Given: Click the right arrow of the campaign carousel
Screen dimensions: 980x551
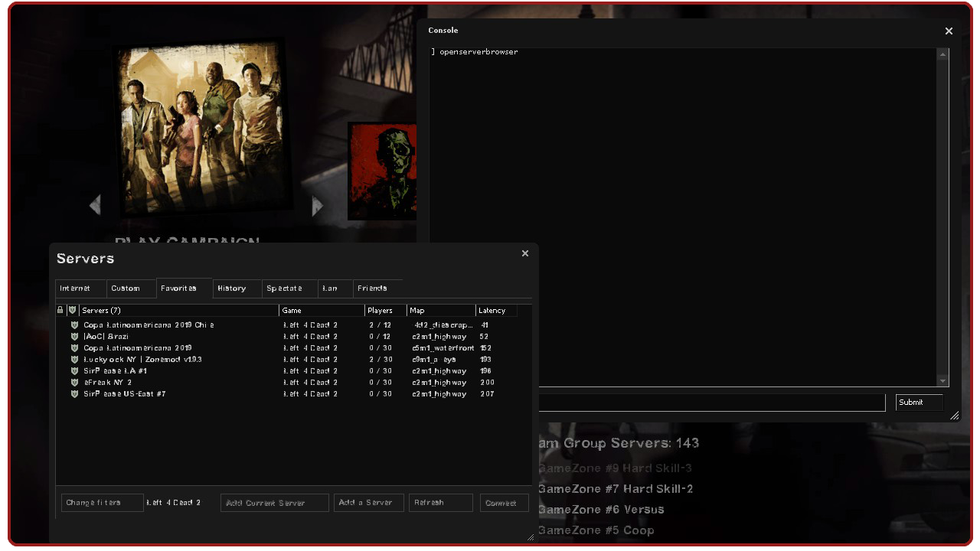Looking at the screenshot, I should click(317, 206).
